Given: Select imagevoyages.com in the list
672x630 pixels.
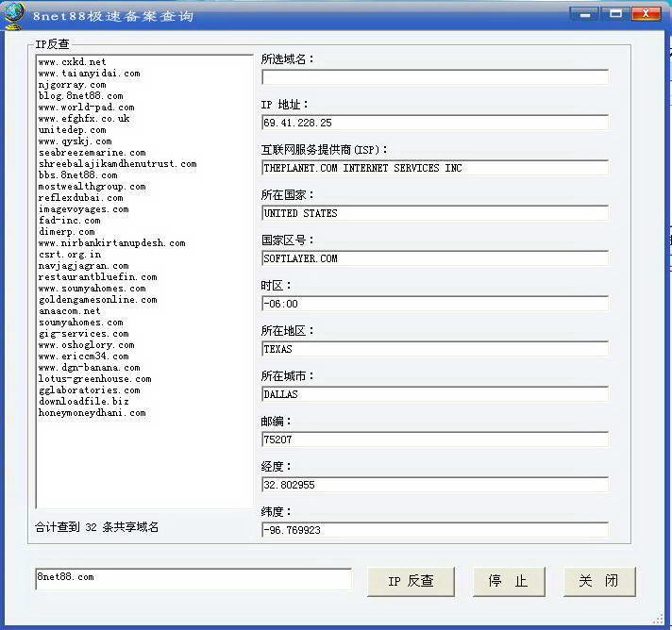Looking at the screenshot, I should coord(84,209).
